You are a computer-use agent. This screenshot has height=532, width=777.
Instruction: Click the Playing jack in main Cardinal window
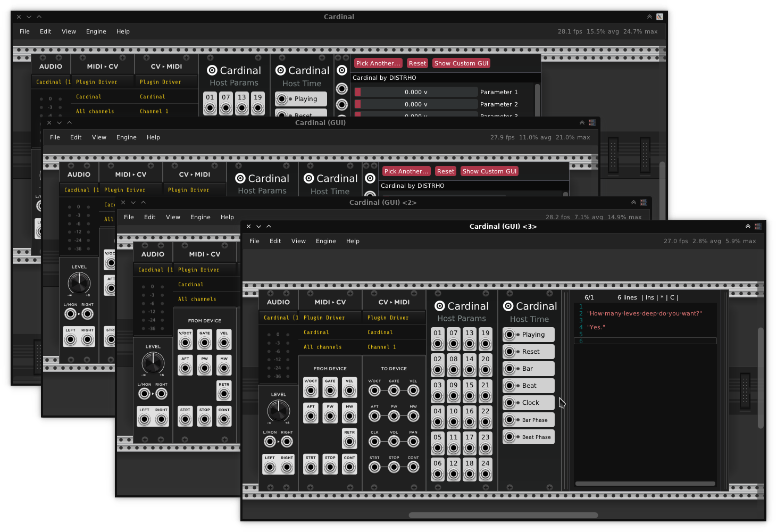[282, 99]
